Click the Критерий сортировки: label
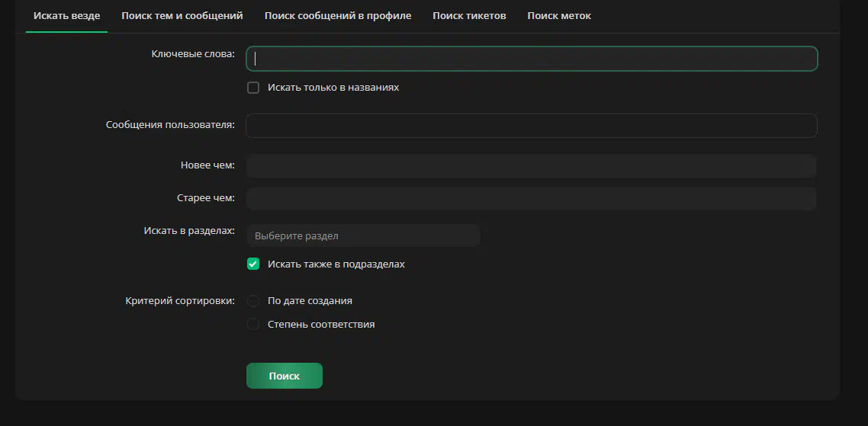 click(x=181, y=301)
